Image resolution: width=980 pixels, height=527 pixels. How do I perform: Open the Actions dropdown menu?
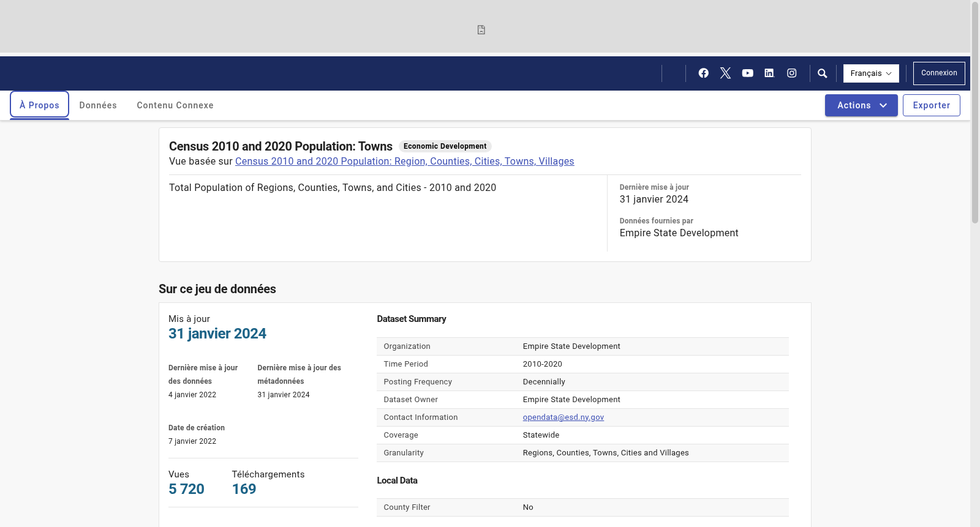point(861,105)
